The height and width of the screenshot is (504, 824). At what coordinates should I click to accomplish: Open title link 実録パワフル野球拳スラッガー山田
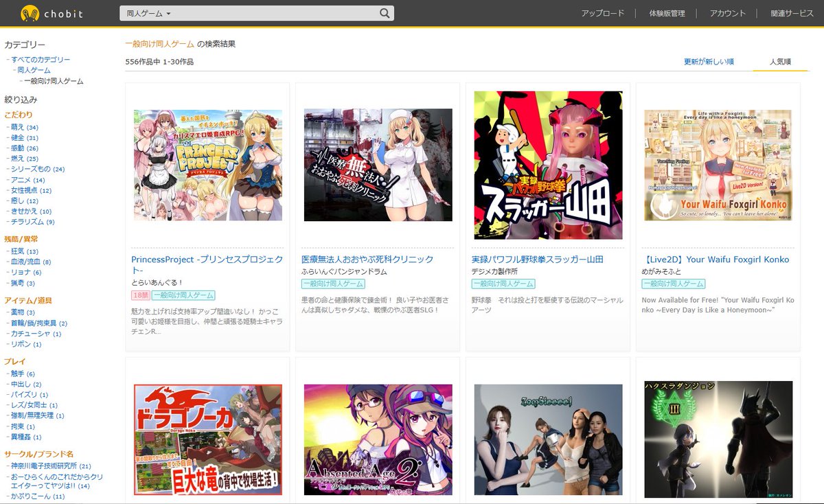click(538, 260)
